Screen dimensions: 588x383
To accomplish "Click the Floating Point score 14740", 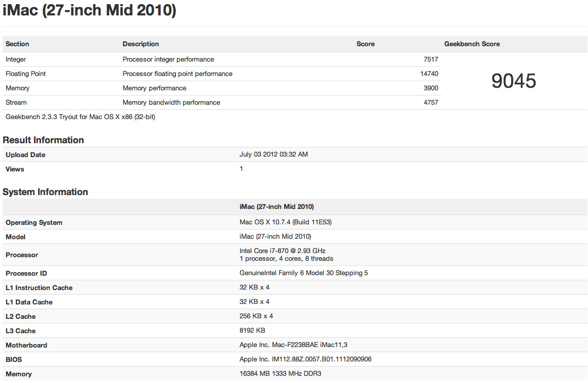I will [429, 73].
